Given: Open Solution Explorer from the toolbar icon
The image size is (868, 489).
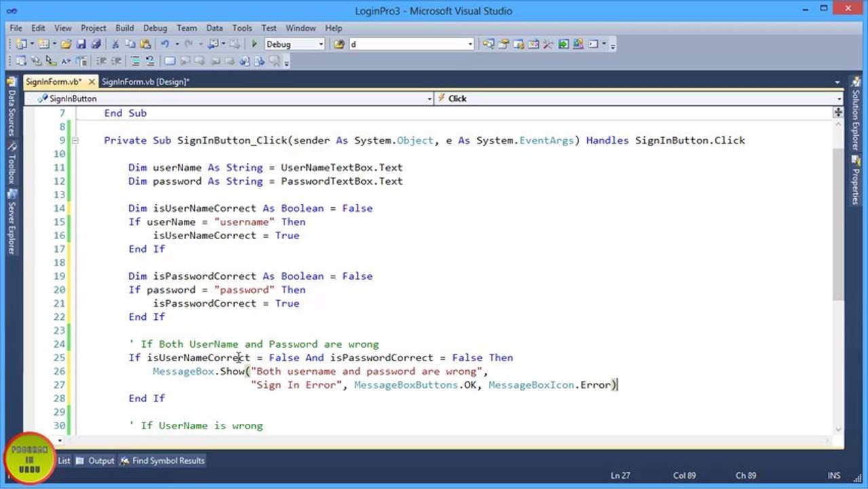Looking at the screenshot, I should tap(488, 44).
